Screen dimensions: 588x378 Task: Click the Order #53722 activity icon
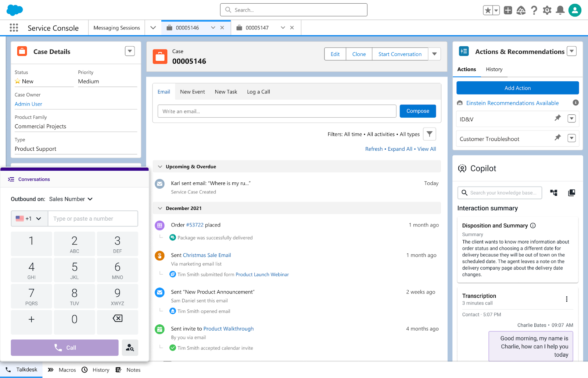[159, 225]
